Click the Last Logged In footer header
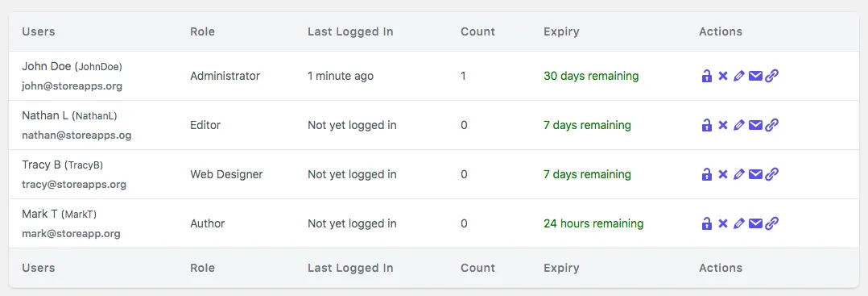This screenshot has height=296, width=868. 350,268
